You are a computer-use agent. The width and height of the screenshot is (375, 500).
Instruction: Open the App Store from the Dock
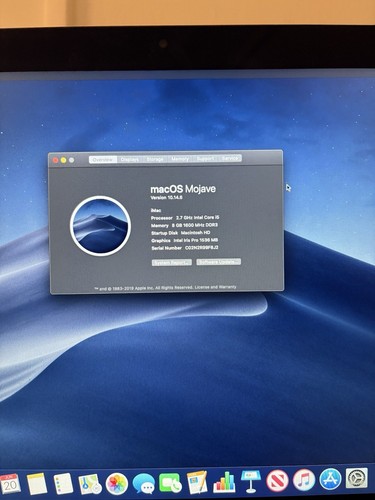tap(330, 479)
